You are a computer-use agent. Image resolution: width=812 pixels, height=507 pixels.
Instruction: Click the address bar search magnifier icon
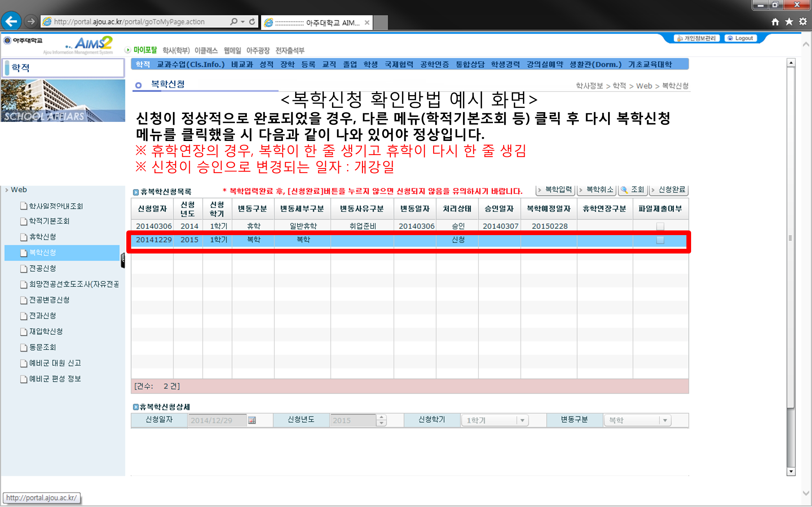coord(234,22)
